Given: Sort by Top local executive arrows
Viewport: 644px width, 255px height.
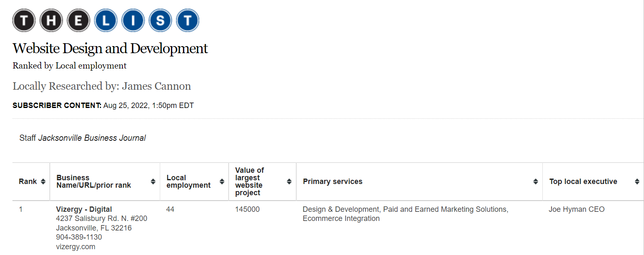Looking at the screenshot, I should click(637, 181).
